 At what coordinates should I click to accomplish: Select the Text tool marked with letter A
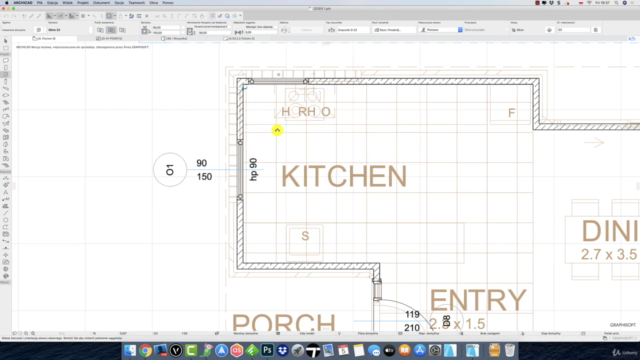coord(6,192)
